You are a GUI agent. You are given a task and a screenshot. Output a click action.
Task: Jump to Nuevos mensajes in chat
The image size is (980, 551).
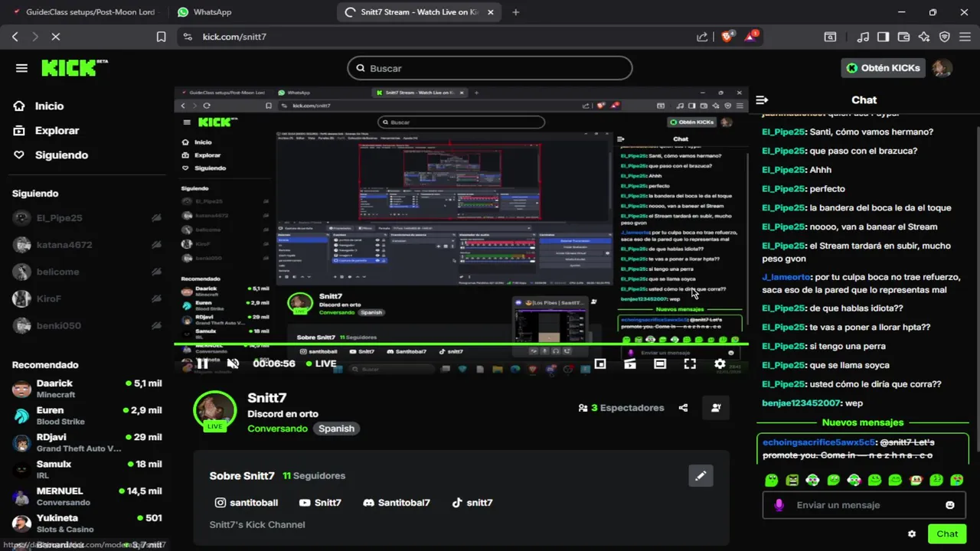(x=862, y=422)
